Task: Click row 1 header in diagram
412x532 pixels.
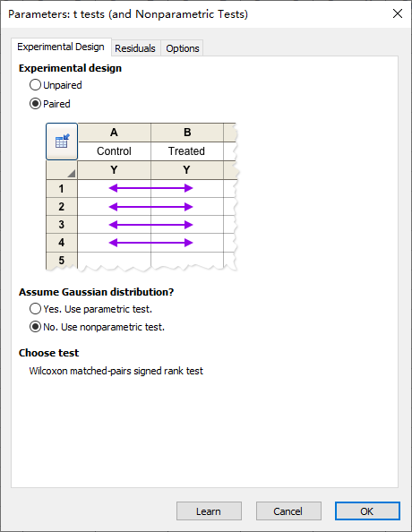Action: pyautogui.click(x=62, y=188)
